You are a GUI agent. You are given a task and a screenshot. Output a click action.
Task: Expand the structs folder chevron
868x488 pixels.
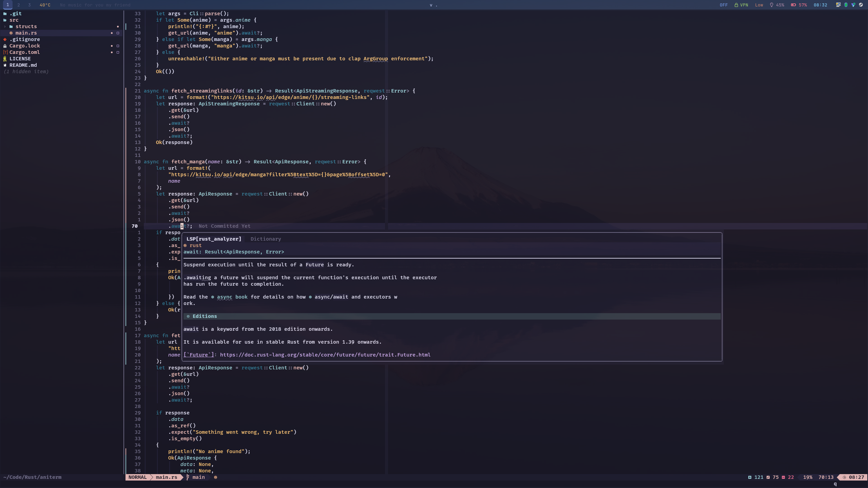(x=5, y=26)
